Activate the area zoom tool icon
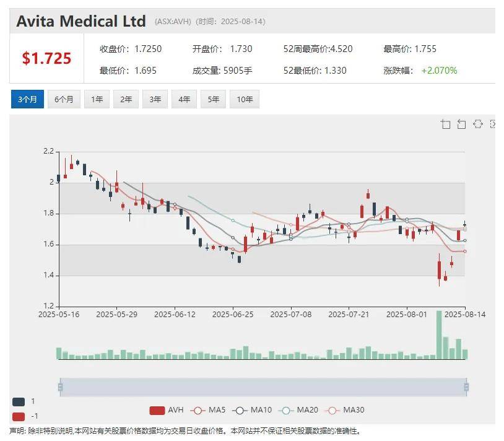 click(446, 124)
